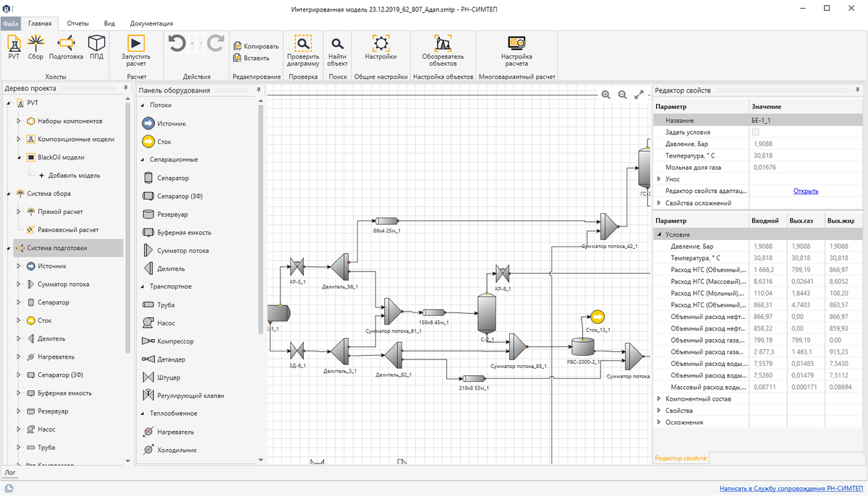Click the Undo arrow icon
The height and width of the screenshot is (496, 868).
click(176, 43)
